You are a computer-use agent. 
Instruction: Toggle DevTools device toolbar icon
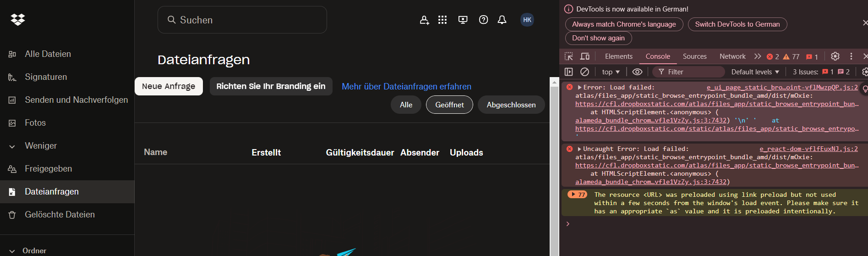pyautogui.click(x=585, y=56)
